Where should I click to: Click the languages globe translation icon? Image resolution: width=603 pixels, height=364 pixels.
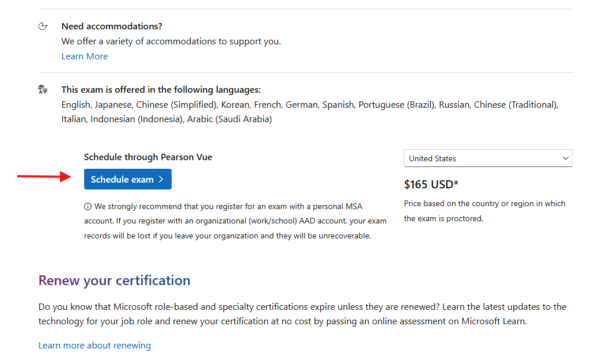[43, 90]
